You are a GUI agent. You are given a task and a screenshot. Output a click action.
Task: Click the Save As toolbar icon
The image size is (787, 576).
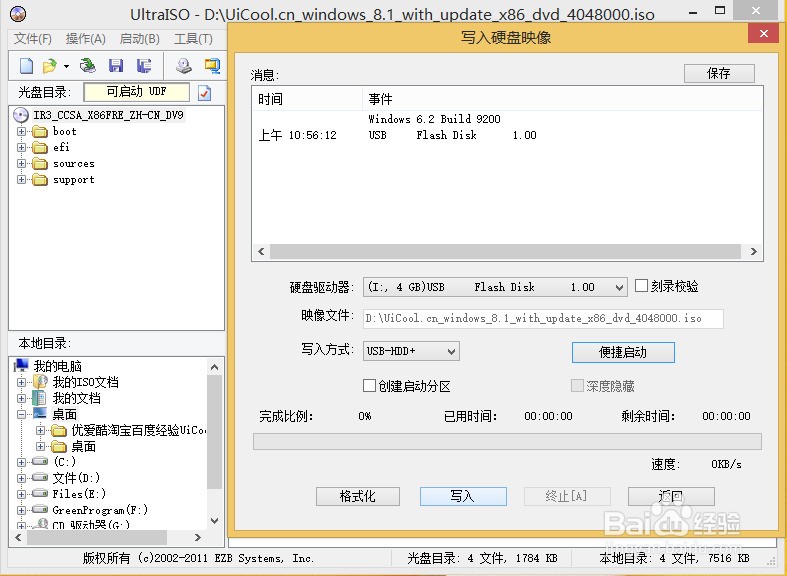pos(144,66)
